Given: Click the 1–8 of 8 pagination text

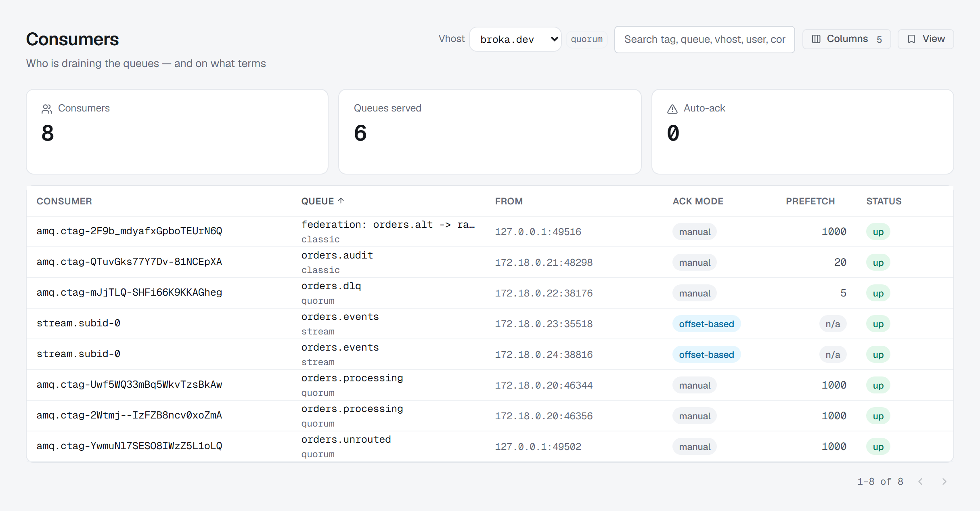Looking at the screenshot, I should [880, 482].
